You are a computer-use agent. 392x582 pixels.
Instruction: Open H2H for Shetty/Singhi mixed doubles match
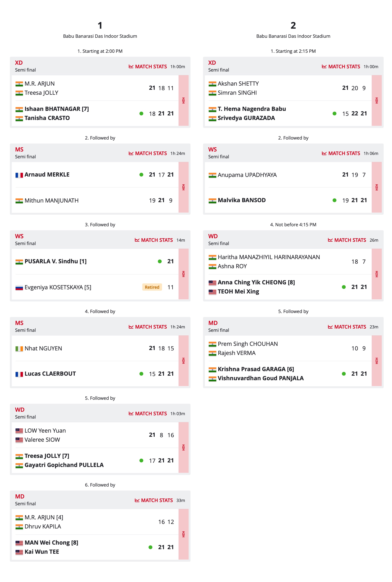376,101
